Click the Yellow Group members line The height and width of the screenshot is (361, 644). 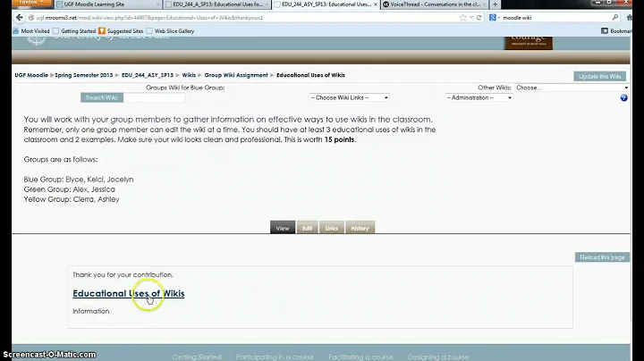click(72, 199)
